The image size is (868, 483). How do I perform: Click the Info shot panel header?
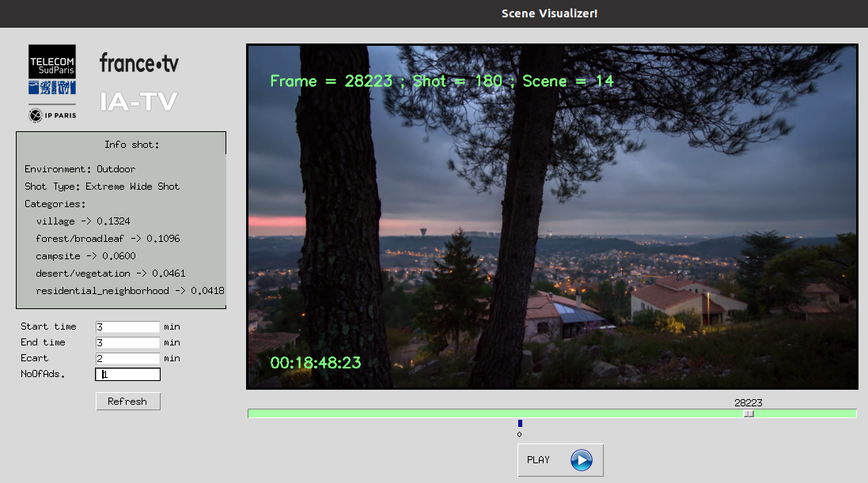[x=132, y=145]
